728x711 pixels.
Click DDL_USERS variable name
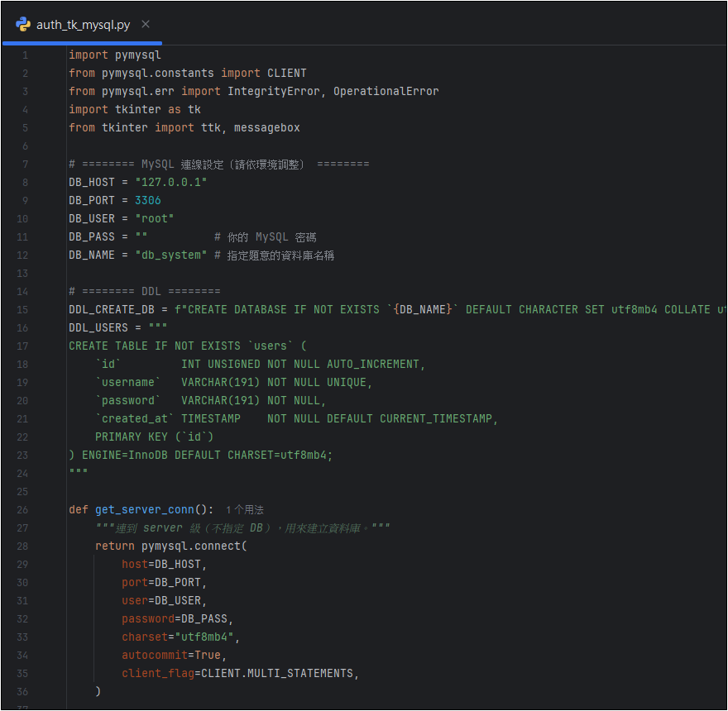tap(98, 328)
